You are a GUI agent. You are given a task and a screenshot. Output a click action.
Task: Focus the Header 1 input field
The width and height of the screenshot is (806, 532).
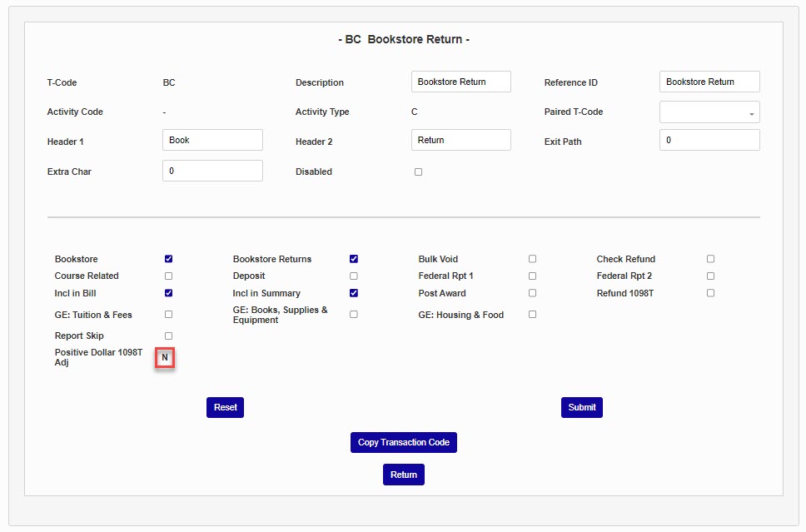[212, 141]
